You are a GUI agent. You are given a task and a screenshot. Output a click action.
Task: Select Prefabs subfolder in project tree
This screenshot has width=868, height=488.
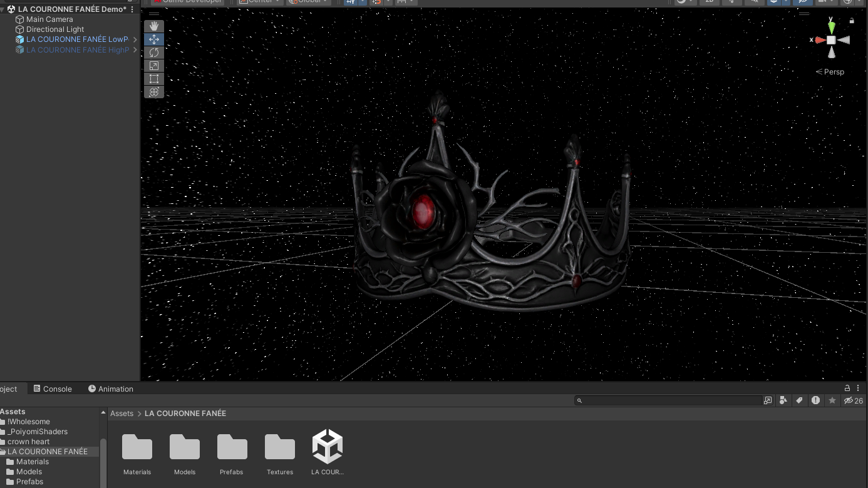(29, 482)
